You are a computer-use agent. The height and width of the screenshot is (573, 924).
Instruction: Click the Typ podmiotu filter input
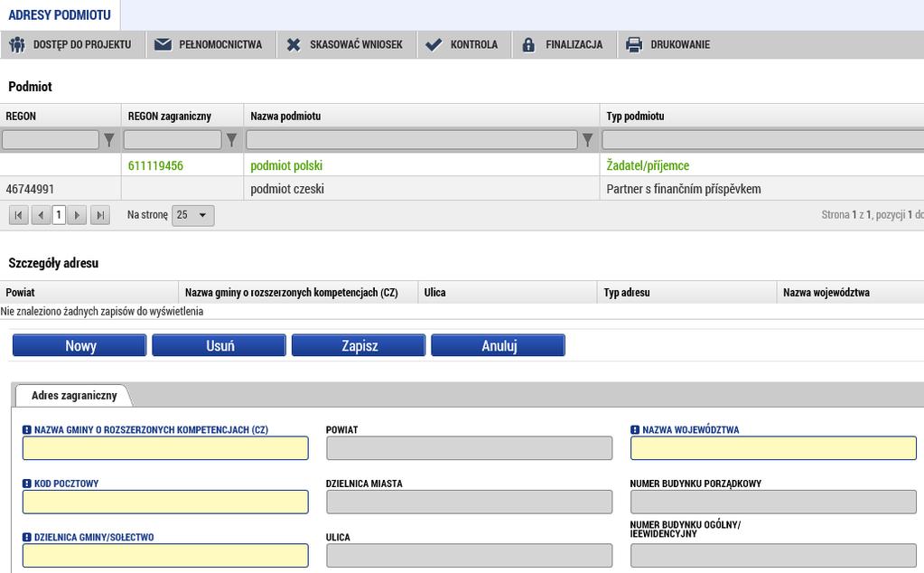pos(763,140)
